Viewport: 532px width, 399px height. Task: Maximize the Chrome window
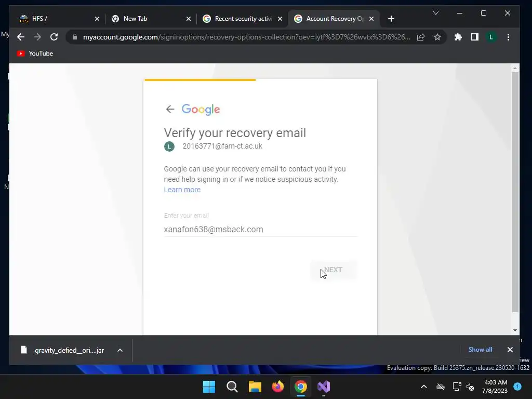click(484, 13)
